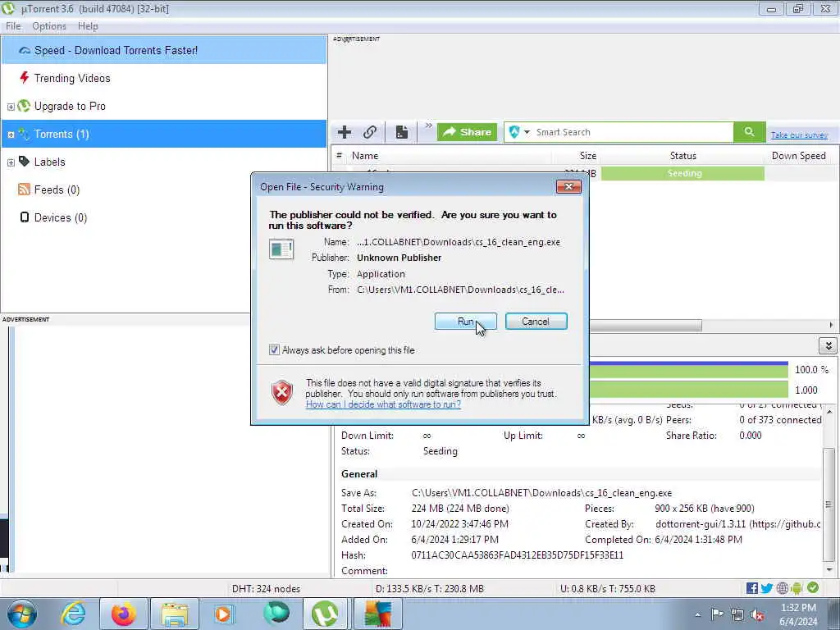Click Run in the Security Warning dialog
Screen dimensions: 840x630
(466, 322)
